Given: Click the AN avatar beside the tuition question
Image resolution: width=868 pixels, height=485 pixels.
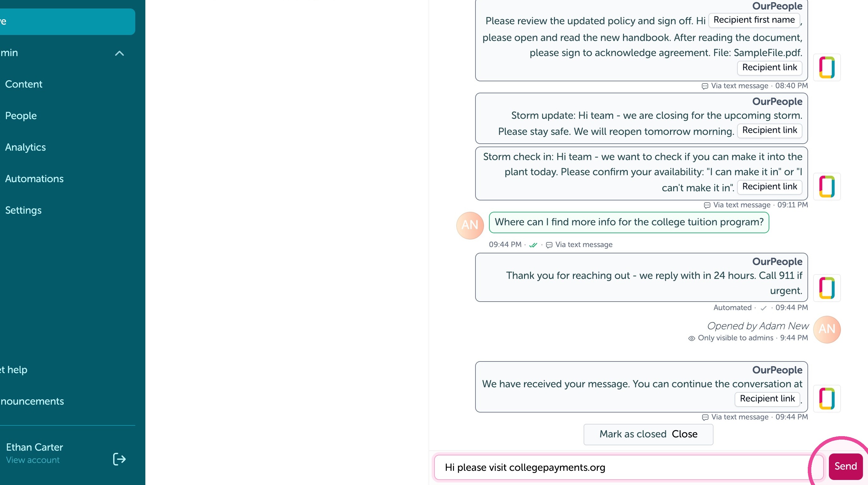Looking at the screenshot, I should (470, 225).
